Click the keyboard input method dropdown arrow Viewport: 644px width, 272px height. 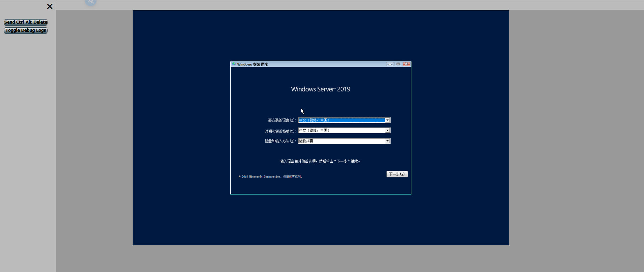coord(387,141)
